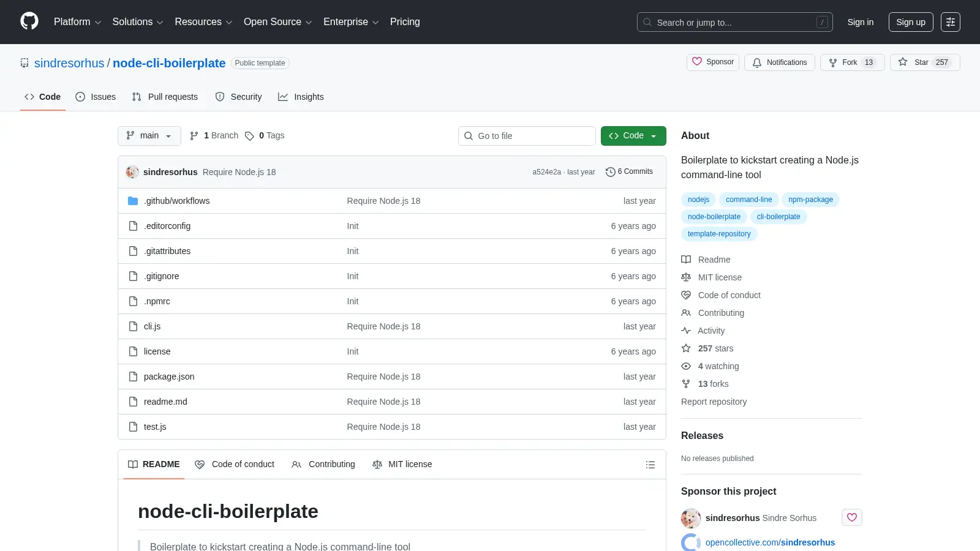Click the node-boilerplate topic tag
Screen dimensions: 980x551
[x=714, y=217]
